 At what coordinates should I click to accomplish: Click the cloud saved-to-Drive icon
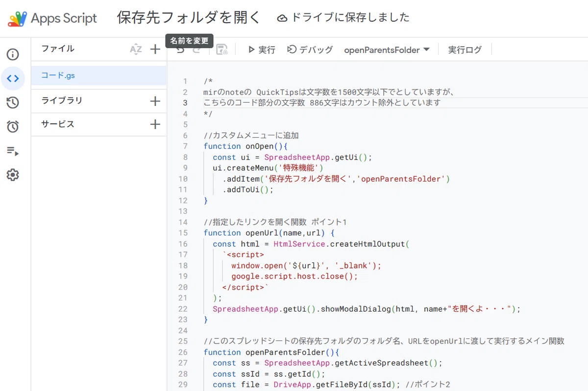click(282, 18)
